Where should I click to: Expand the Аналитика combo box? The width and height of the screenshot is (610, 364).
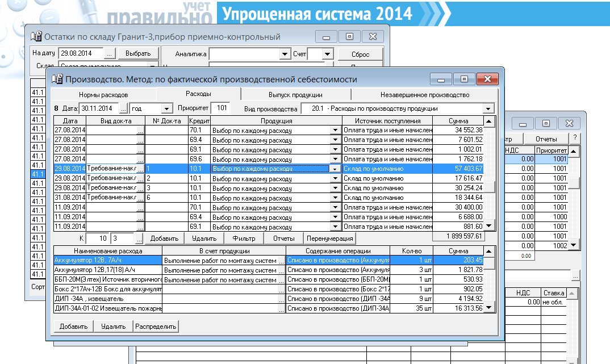point(285,54)
